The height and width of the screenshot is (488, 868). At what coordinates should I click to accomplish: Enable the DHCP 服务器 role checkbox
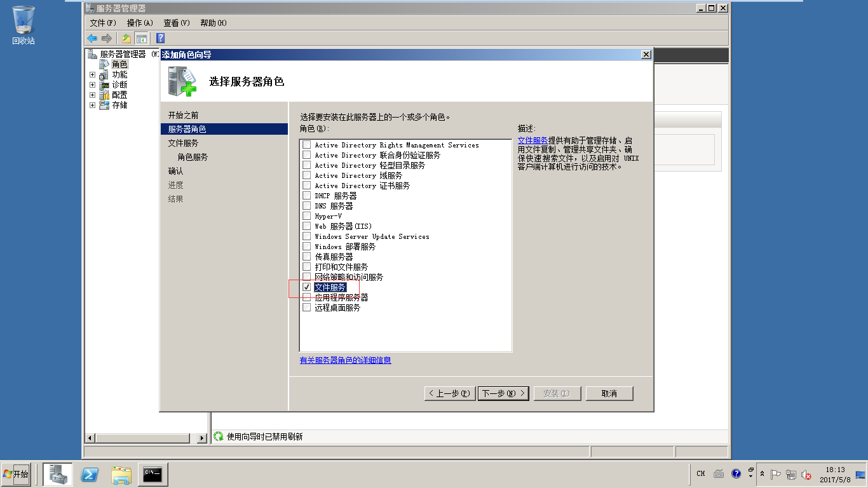pos(307,196)
